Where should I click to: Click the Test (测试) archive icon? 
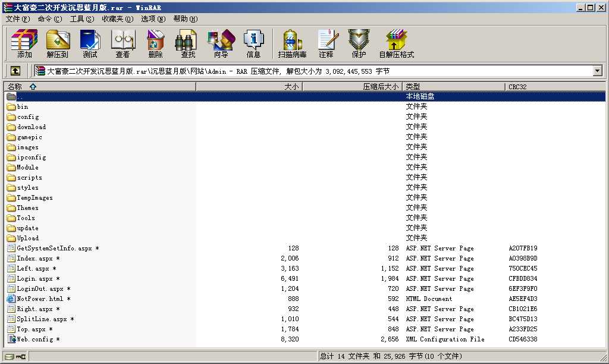tap(90, 43)
